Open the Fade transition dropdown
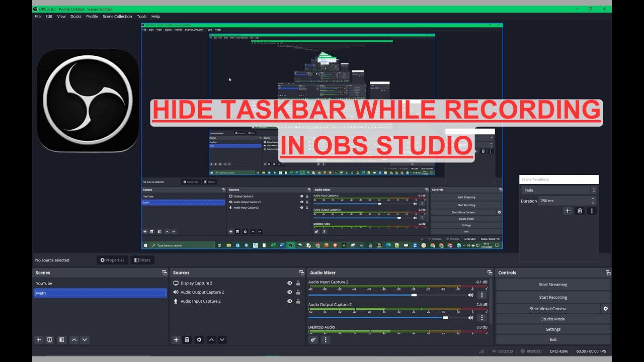 tap(558, 190)
